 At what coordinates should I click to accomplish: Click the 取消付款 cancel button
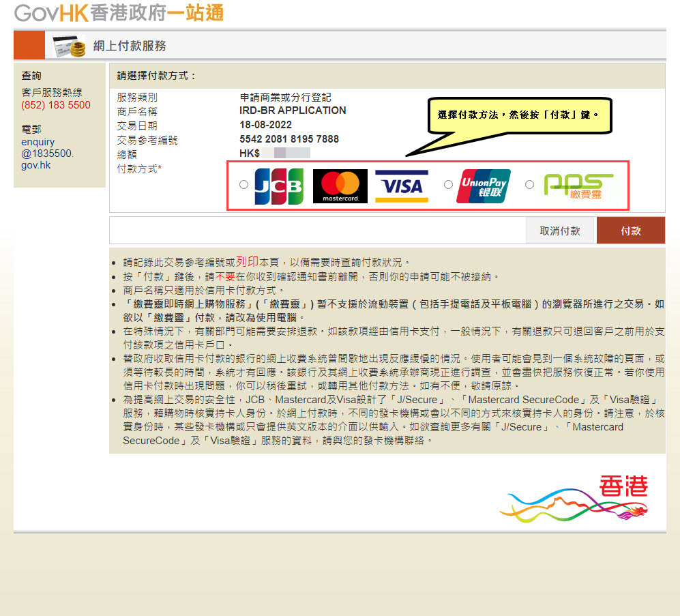click(560, 231)
